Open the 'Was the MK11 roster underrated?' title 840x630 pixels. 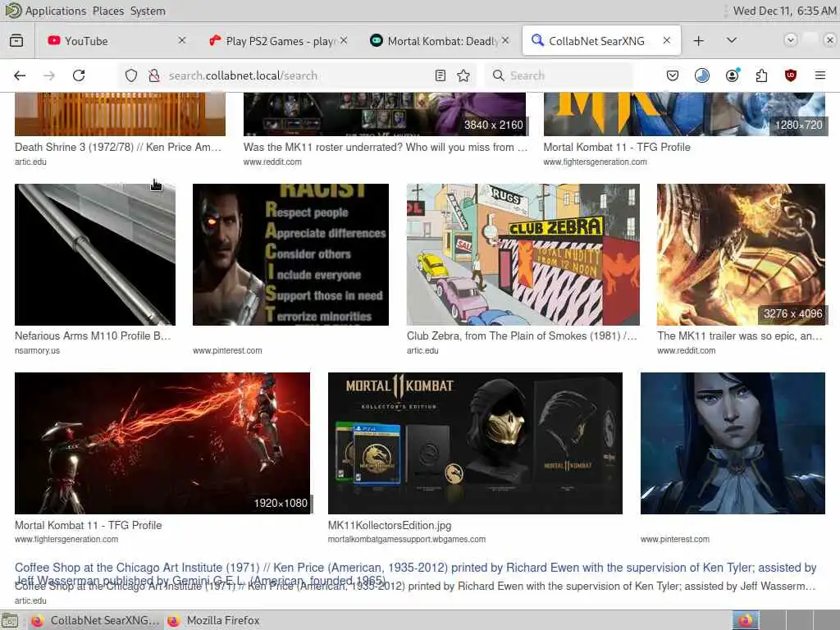click(x=386, y=147)
